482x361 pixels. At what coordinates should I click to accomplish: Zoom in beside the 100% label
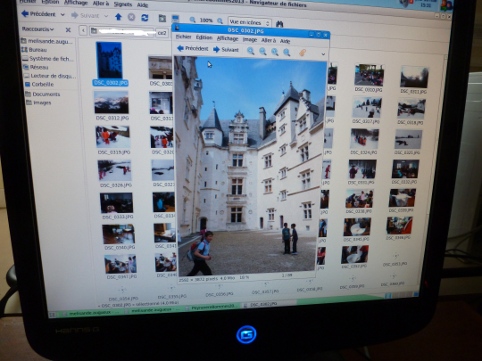tap(220, 21)
